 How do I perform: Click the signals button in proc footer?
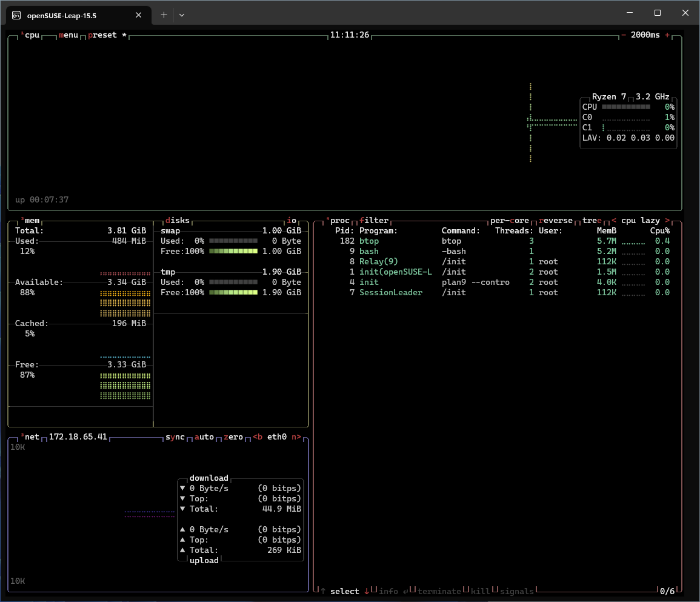click(516, 591)
